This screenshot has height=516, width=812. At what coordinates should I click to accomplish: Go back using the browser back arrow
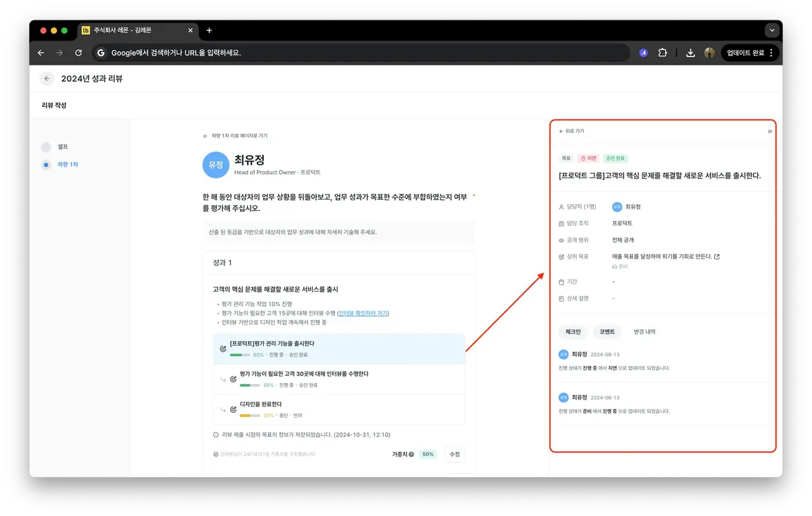41,53
